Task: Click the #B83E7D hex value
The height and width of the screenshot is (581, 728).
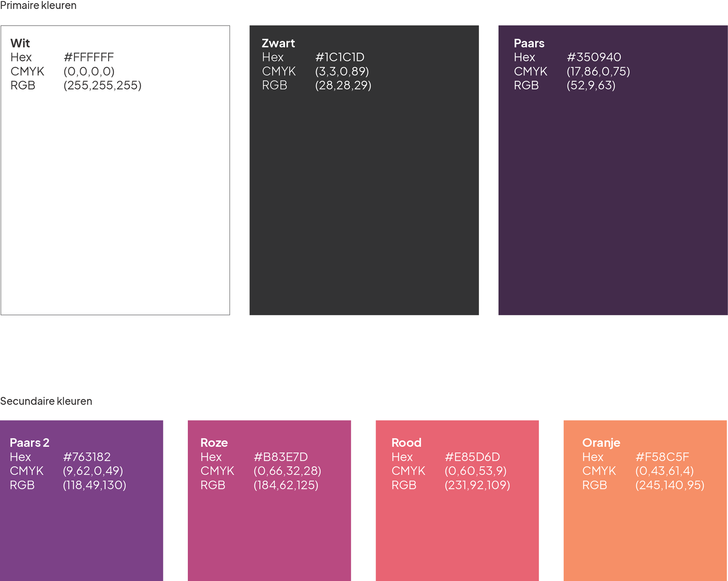Action: pos(281,457)
